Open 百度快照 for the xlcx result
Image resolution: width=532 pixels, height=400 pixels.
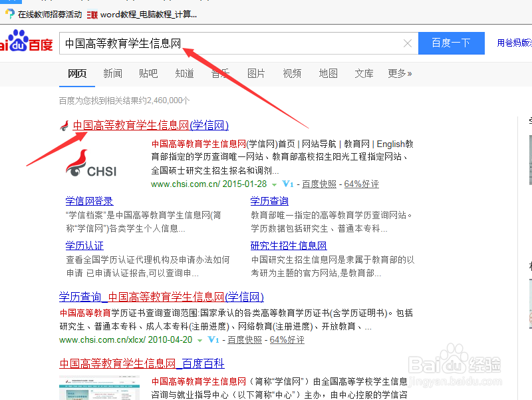245,340
